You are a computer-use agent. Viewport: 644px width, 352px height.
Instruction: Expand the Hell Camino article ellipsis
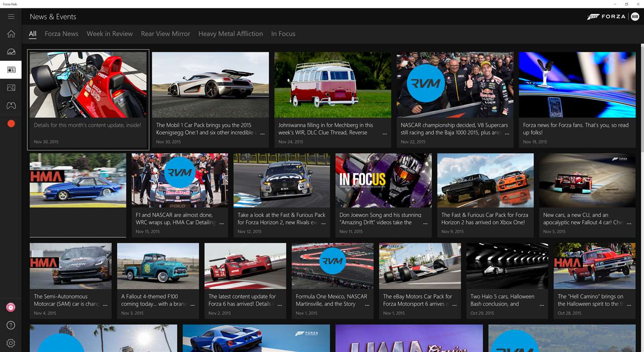pos(629,305)
